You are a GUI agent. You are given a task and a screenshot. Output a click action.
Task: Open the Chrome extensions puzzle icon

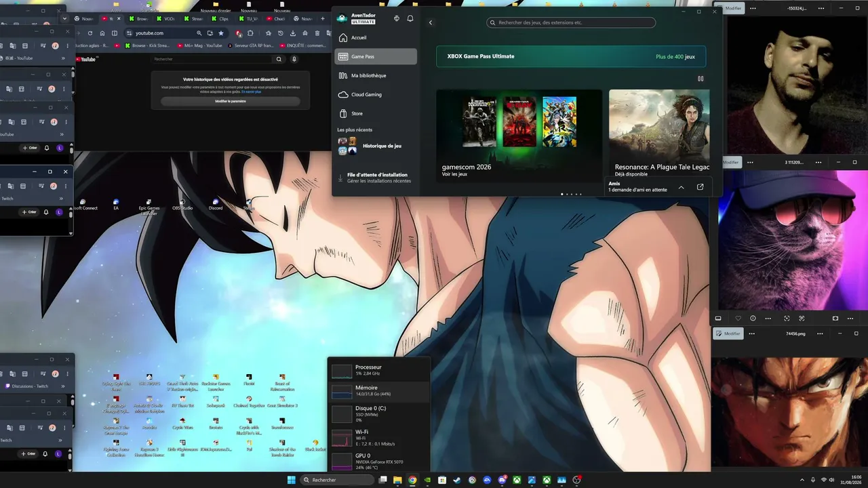(250, 33)
